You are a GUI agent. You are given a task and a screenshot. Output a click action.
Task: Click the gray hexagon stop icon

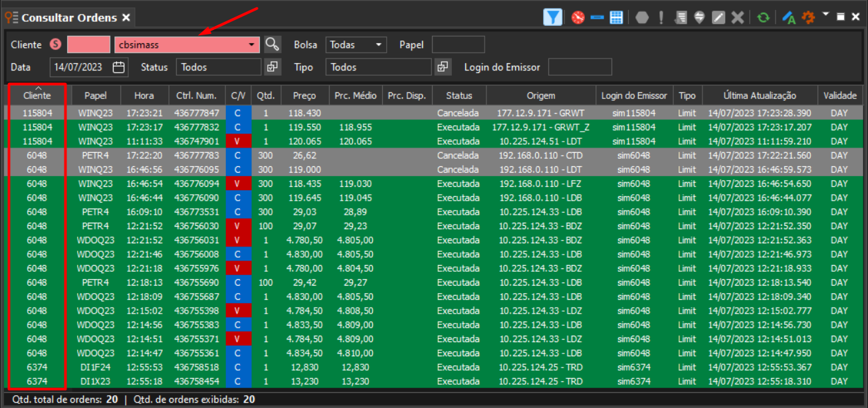pyautogui.click(x=642, y=18)
